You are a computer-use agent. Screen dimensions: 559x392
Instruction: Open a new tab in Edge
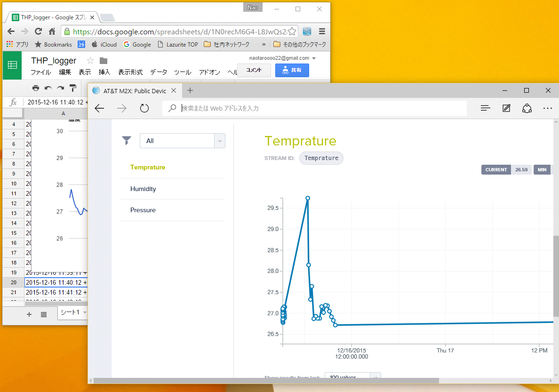[190, 91]
